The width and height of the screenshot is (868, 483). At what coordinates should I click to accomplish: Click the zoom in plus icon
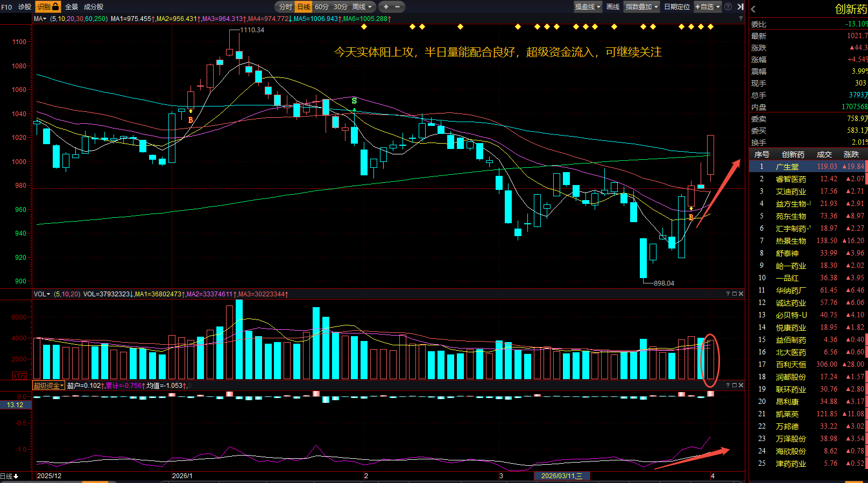click(x=386, y=6)
